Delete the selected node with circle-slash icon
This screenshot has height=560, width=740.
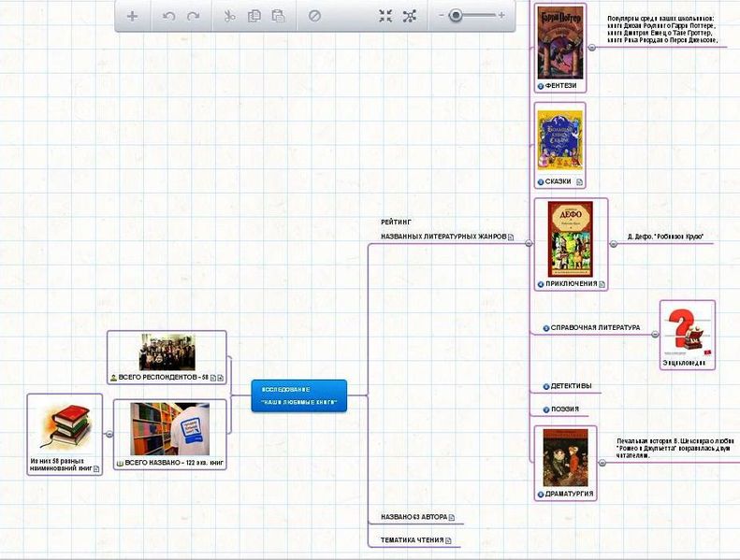coord(314,16)
